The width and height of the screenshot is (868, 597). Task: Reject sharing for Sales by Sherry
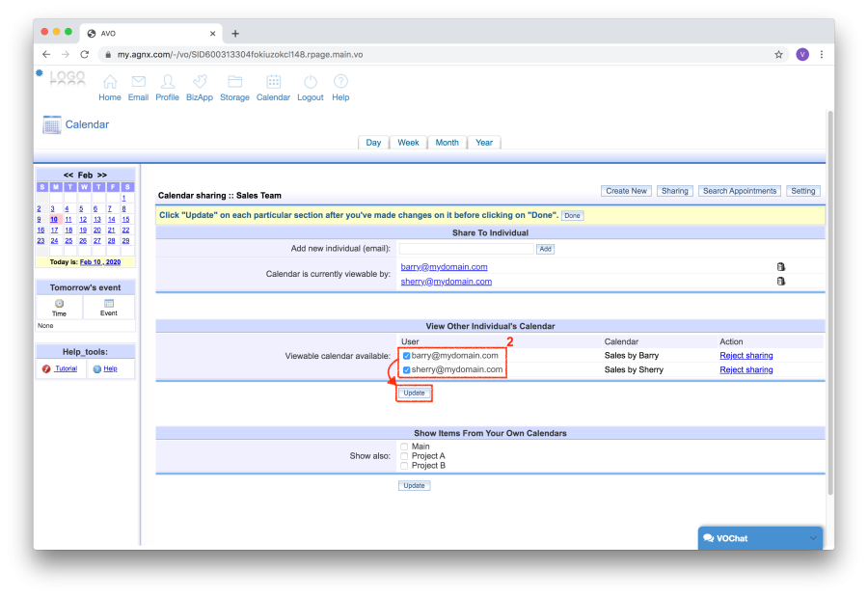coord(746,369)
